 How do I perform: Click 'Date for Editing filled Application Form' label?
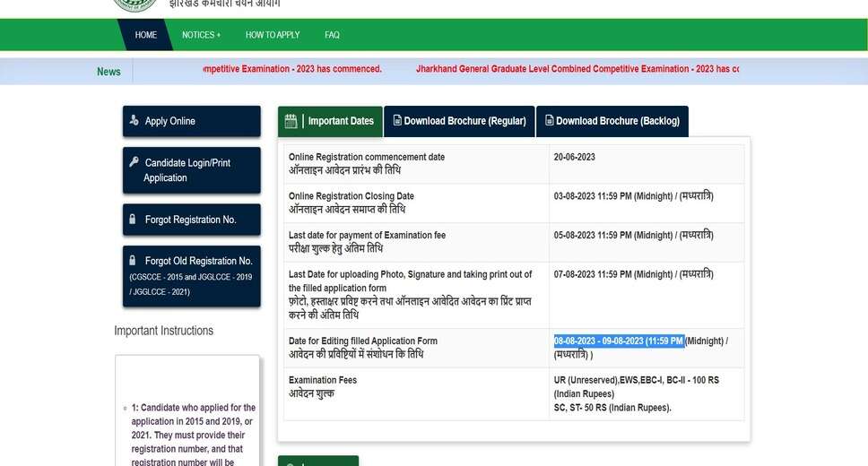tap(362, 341)
